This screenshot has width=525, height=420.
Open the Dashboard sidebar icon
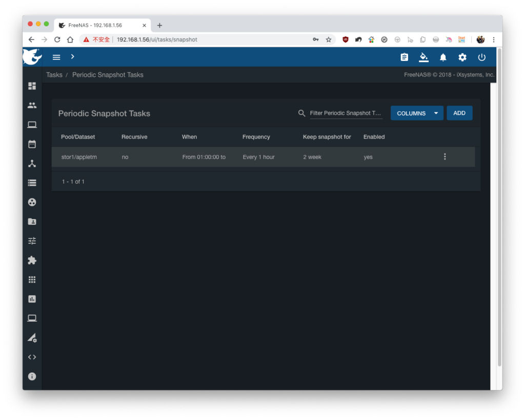pos(32,86)
